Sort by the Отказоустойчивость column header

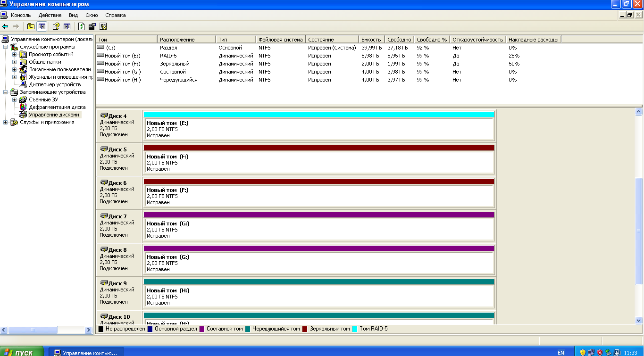pos(478,40)
